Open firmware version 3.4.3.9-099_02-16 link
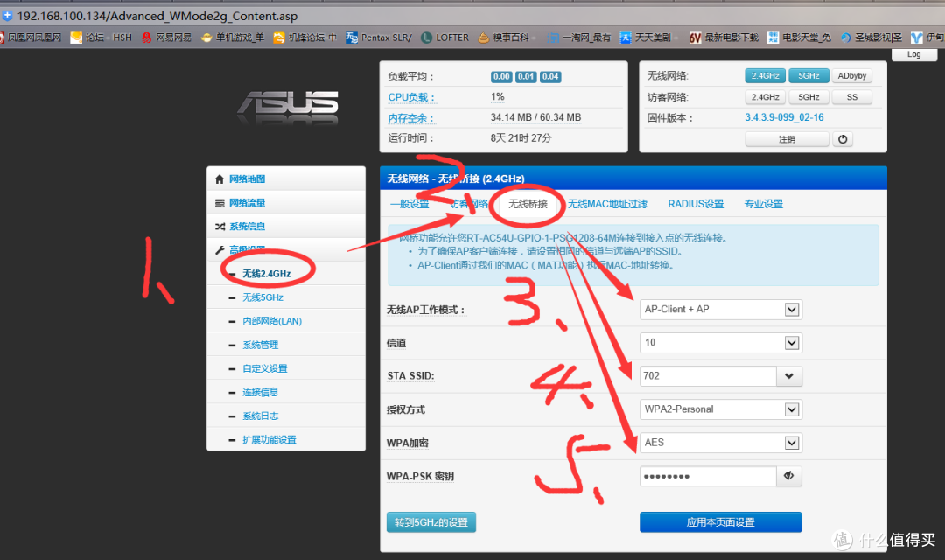 [784, 117]
